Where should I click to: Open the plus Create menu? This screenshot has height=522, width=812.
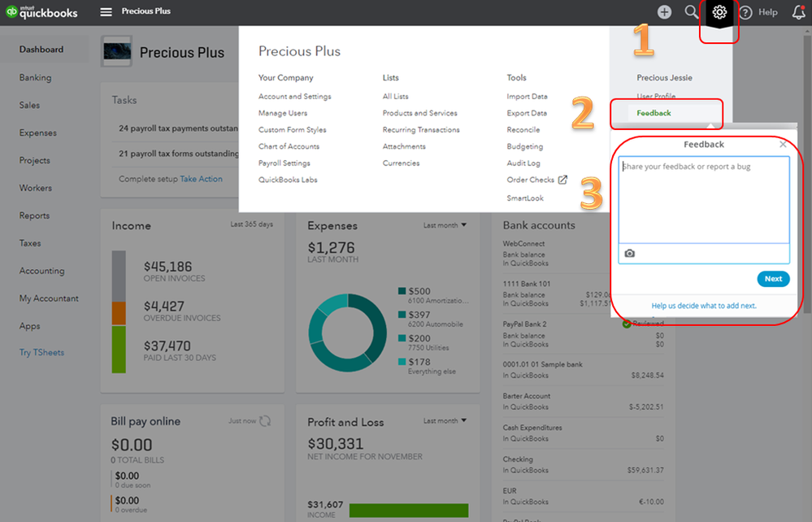coord(664,12)
